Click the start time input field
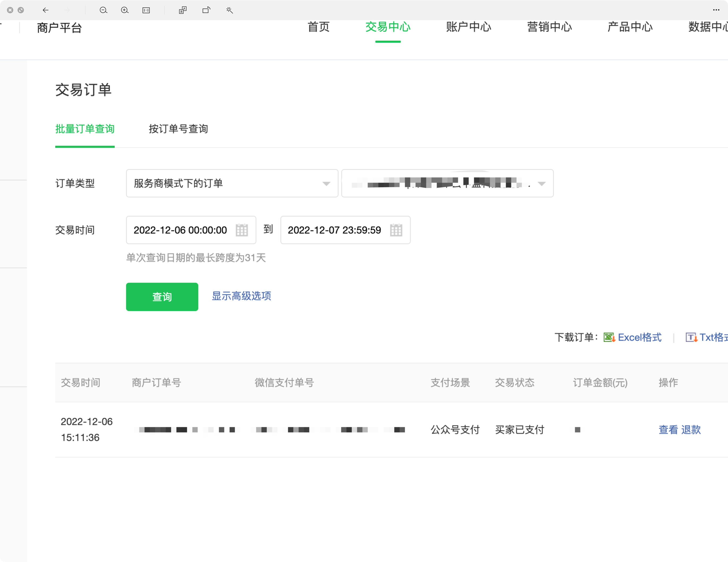728x562 pixels. [180, 230]
